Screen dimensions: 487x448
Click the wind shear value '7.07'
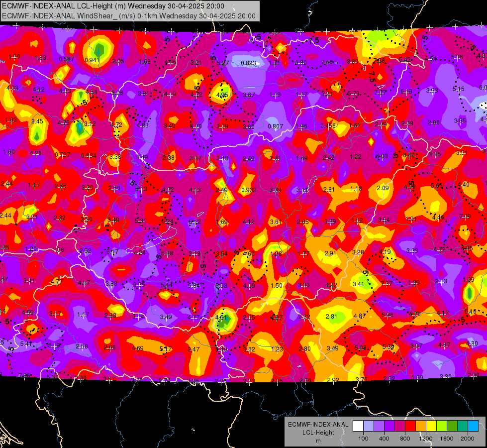(380, 92)
